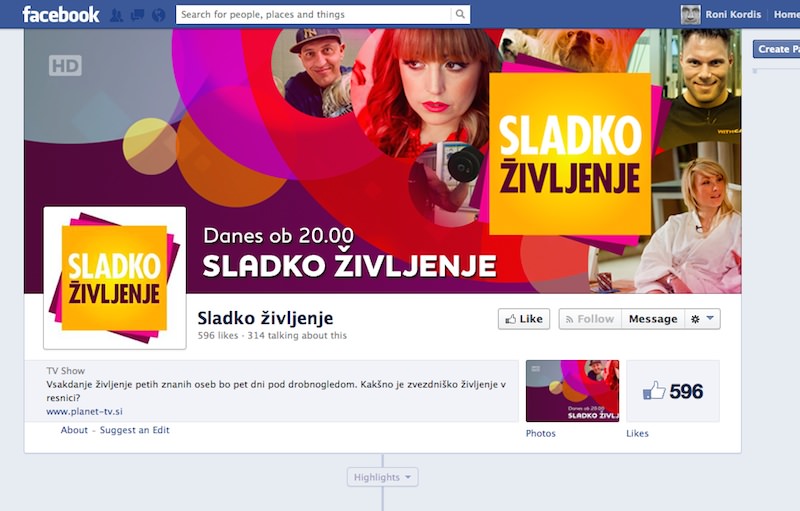The height and width of the screenshot is (511, 800).
Task: Open the Photos thumbnail
Action: coord(572,391)
